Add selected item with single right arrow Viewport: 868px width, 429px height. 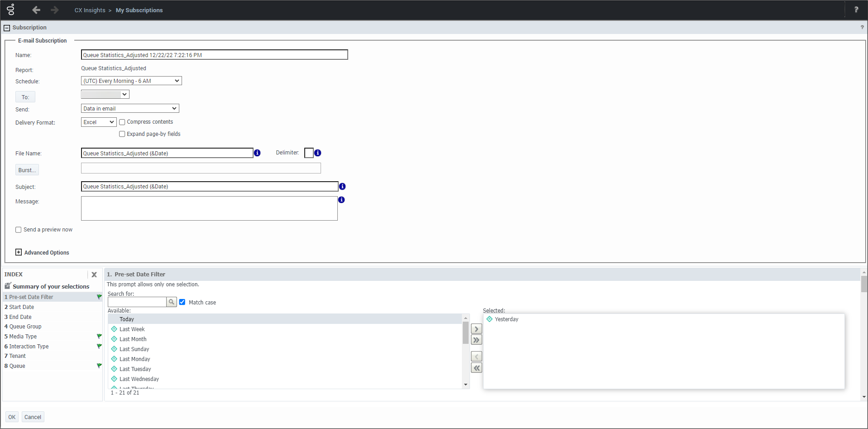[x=476, y=329]
